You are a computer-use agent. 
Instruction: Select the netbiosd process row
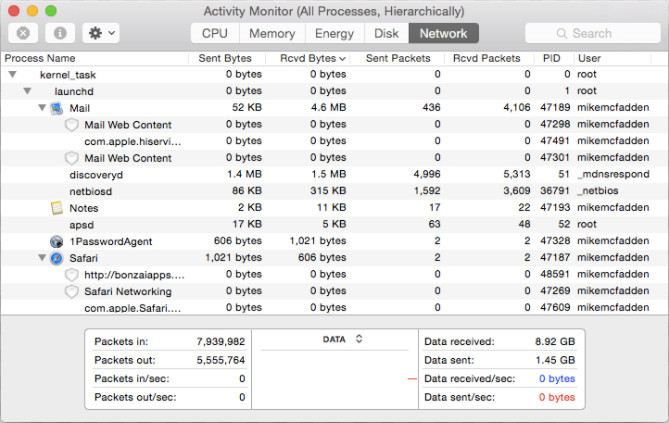334,191
